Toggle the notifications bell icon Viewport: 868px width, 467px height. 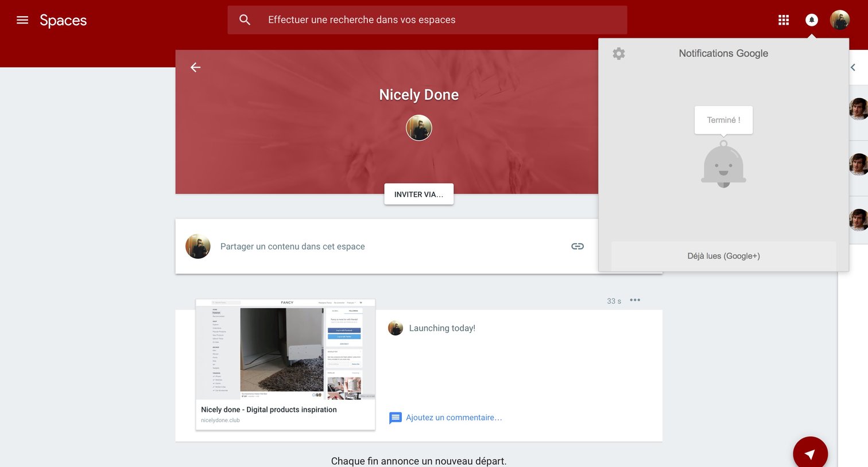[x=812, y=20]
